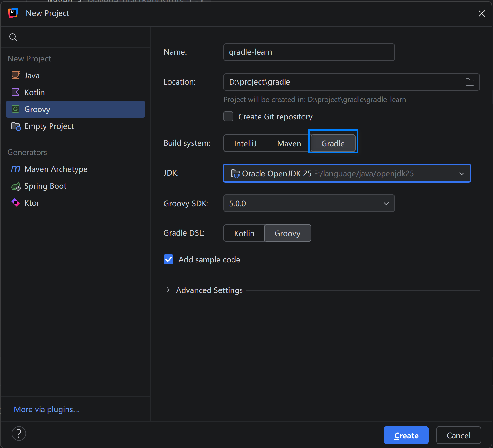The height and width of the screenshot is (448, 493).
Task: Choose Kotlin for Gradle DSL
Action: point(244,233)
